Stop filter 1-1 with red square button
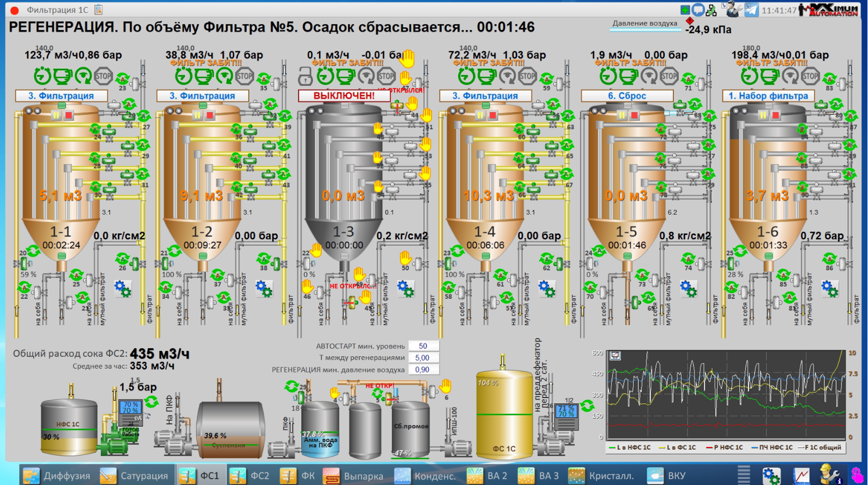The height and width of the screenshot is (485, 868). coord(69,115)
